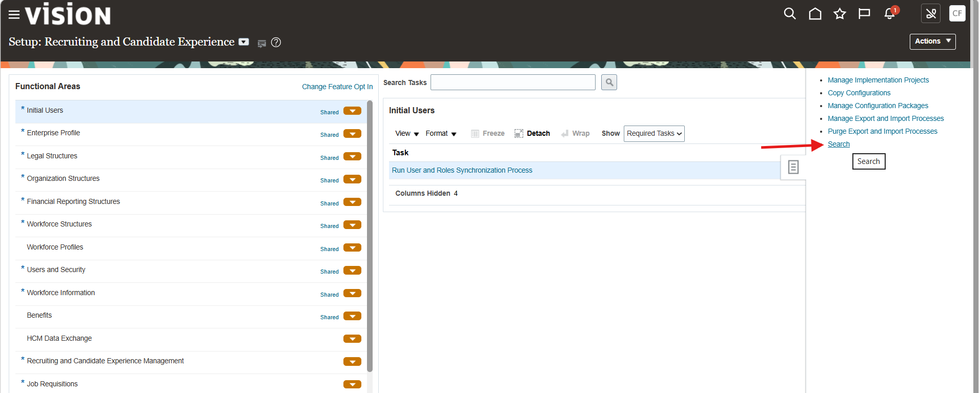980x393 pixels.
Task: Open the hamburger navigation menu
Action: pos(14,15)
